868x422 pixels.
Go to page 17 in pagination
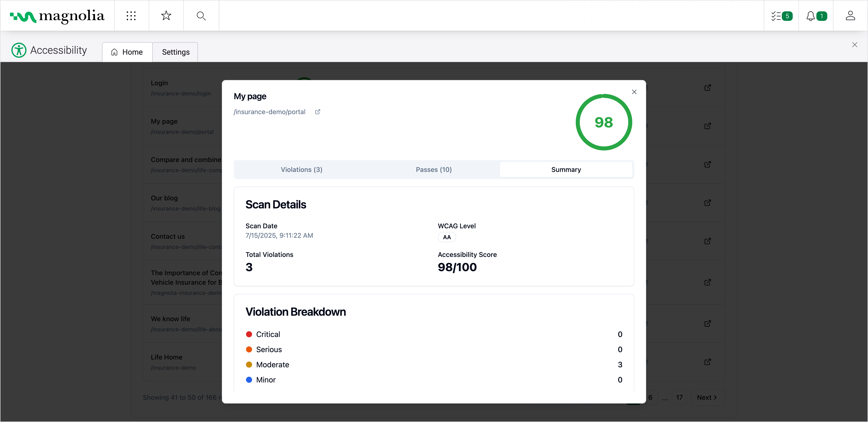click(679, 397)
